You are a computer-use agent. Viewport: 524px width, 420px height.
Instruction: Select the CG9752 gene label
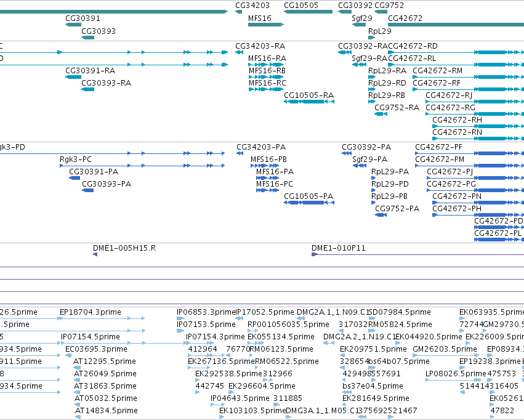[x=389, y=6]
